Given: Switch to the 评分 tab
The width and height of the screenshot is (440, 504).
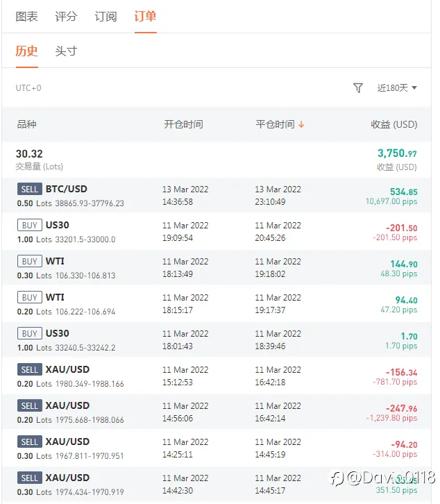Looking at the screenshot, I should point(66,17).
